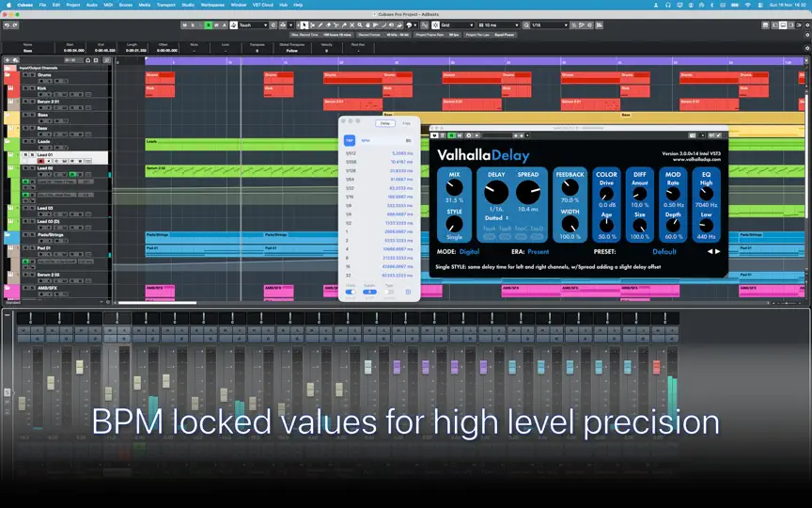
Task: Click the MIX knob in ValhallaDelay
Action: pyautogui.click(x=454, y=187)
